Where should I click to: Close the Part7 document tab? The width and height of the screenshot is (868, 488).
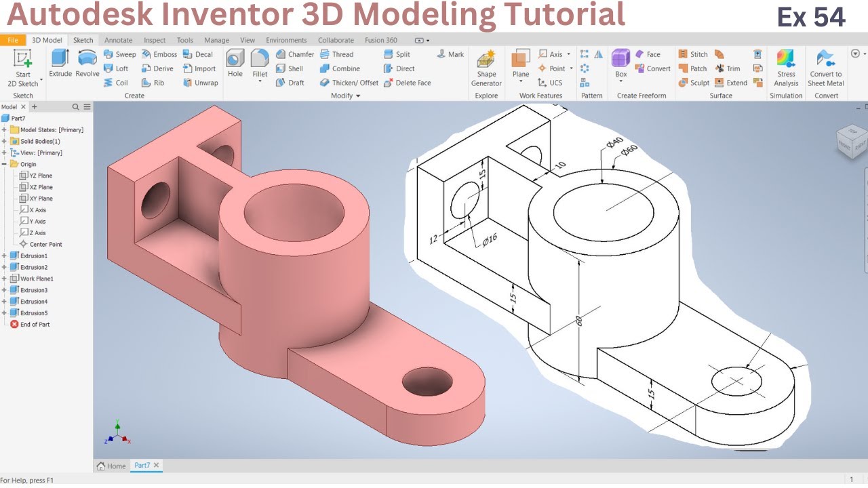click(156, 465)
